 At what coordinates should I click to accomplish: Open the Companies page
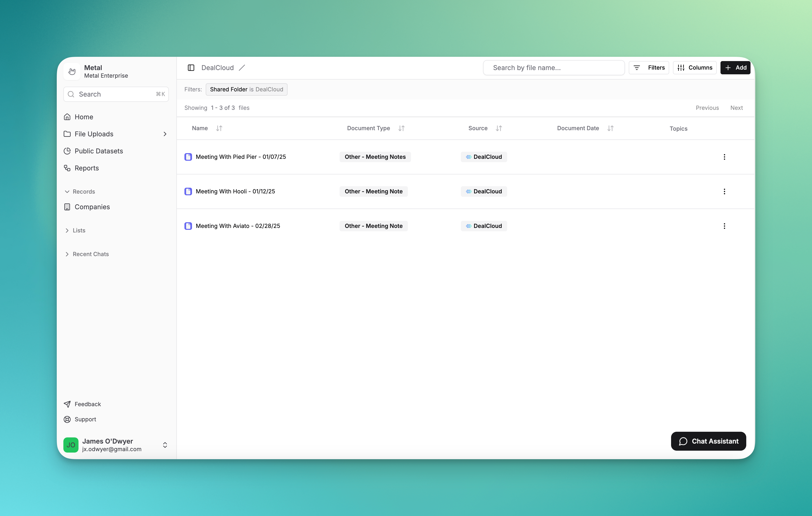pos(92,207)
